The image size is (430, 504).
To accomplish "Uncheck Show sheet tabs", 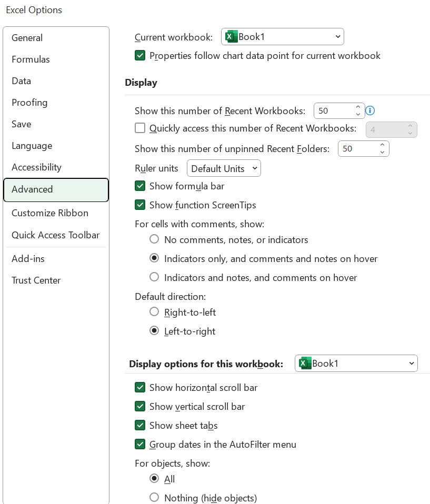I will (x=140, y=425).
